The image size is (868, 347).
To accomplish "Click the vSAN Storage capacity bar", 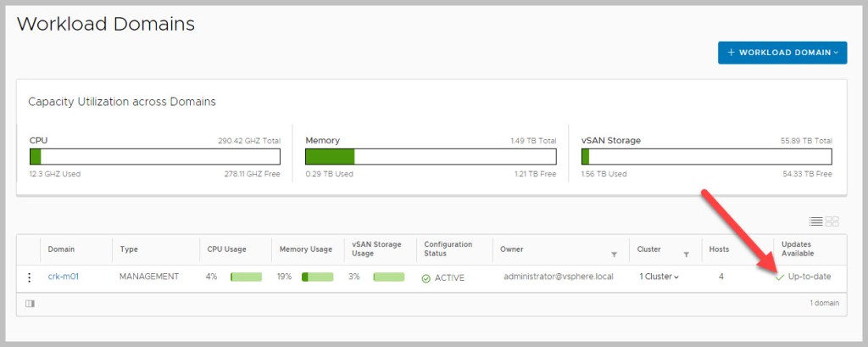I will click(706, 157).
